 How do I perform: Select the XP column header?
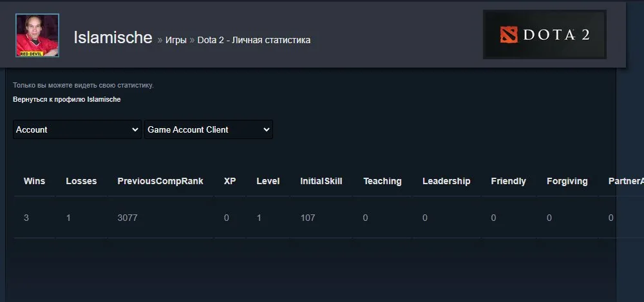(x=230, y=181)
